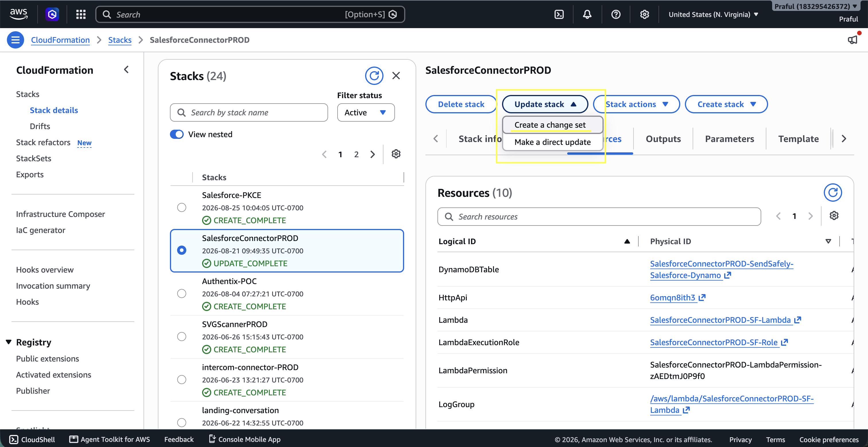Toggle the side navigation hamburger menu
868x447 pixels.
[15, 40]
